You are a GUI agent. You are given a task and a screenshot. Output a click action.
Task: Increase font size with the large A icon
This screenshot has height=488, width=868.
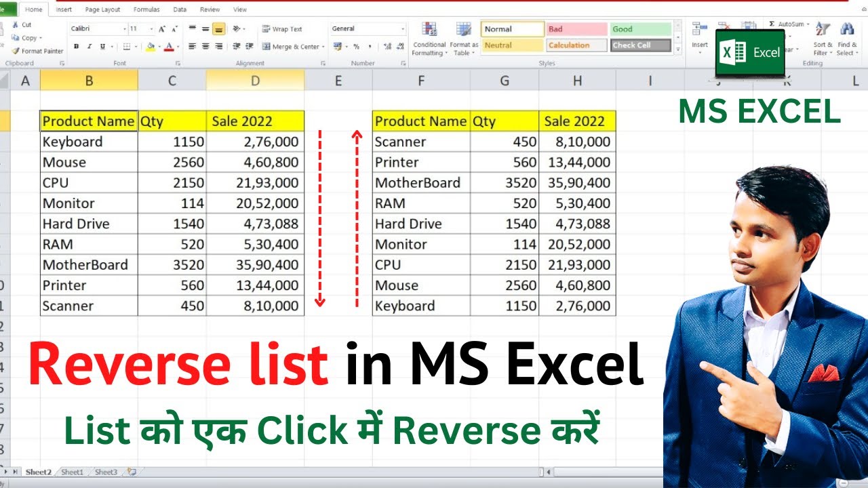coord(161,29)
